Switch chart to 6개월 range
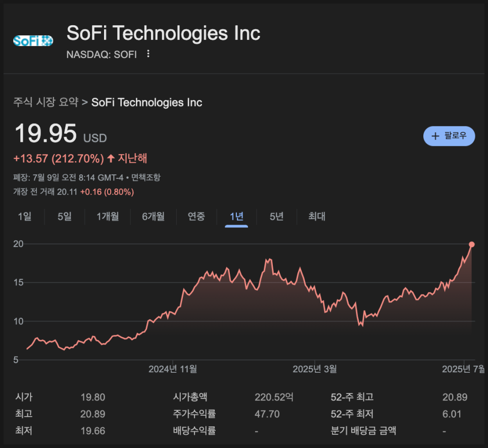The height and width of the screenshot is (448, 488). coord(154,216)
